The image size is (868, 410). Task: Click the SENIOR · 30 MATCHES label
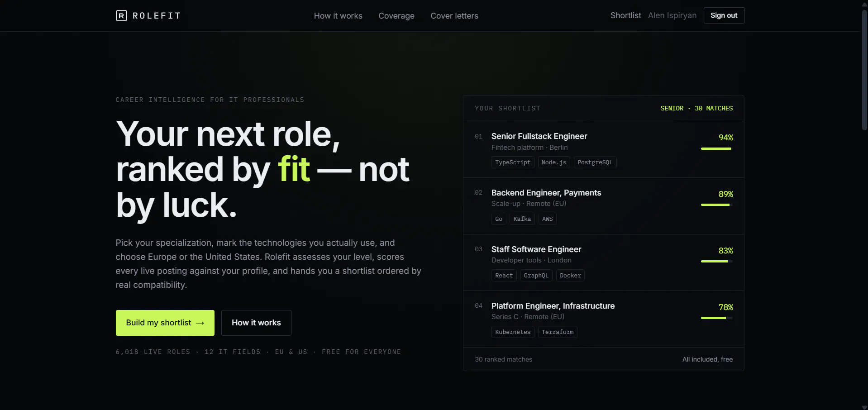tap(696, 109)
